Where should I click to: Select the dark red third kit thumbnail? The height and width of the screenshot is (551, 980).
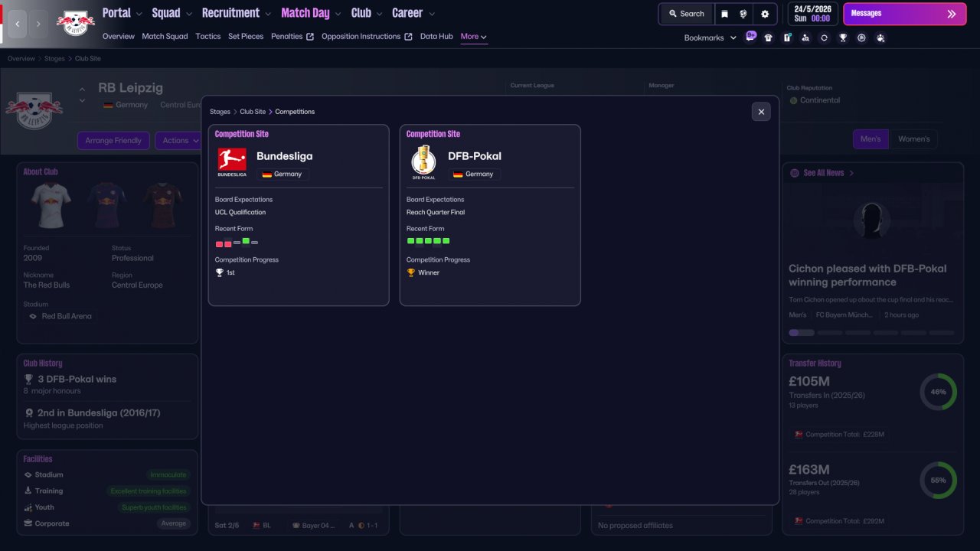[162, 205]
